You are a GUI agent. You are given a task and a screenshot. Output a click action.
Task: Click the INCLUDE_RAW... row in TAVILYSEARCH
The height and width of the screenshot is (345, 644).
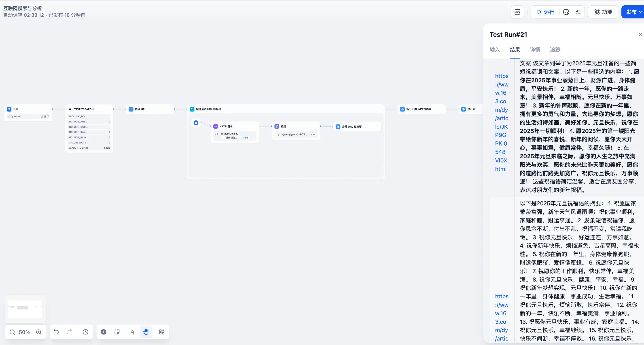pos(89,137)
